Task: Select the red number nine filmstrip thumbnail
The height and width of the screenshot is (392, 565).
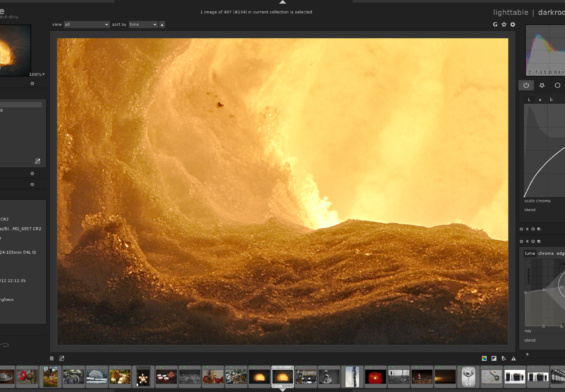Action: pos(27,377)
